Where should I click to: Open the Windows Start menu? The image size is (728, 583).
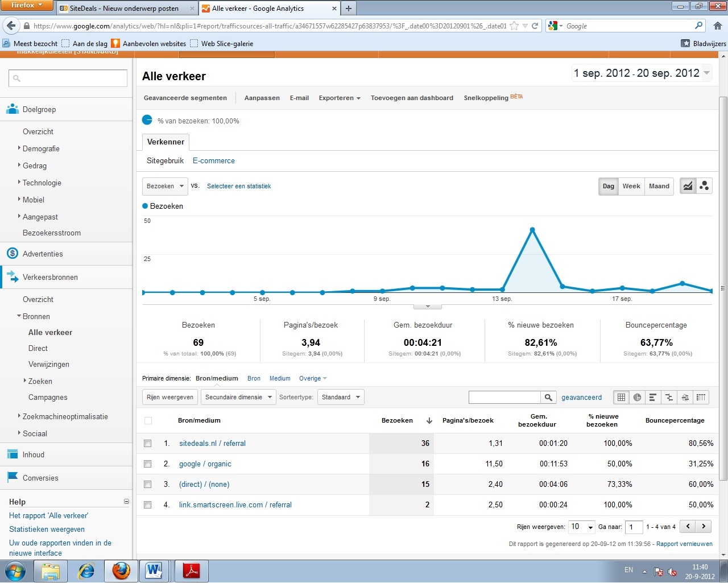click(15, 570)
